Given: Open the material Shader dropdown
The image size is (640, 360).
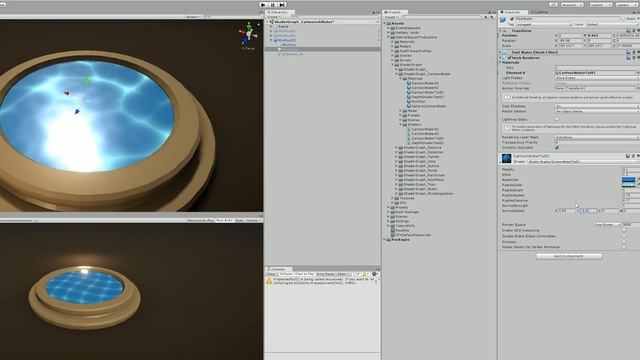Looking at the screenshot, I should 583,162.
